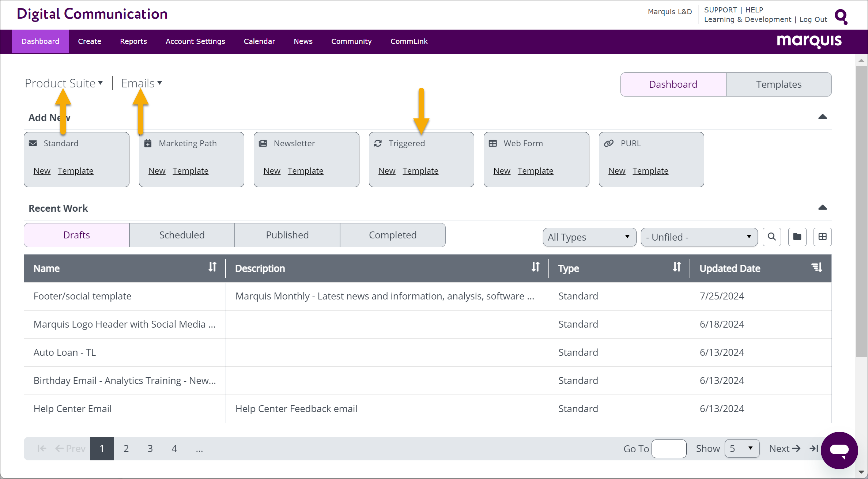Go to page 2
Screen dimensions: 868x479
[x=126, y=449]
